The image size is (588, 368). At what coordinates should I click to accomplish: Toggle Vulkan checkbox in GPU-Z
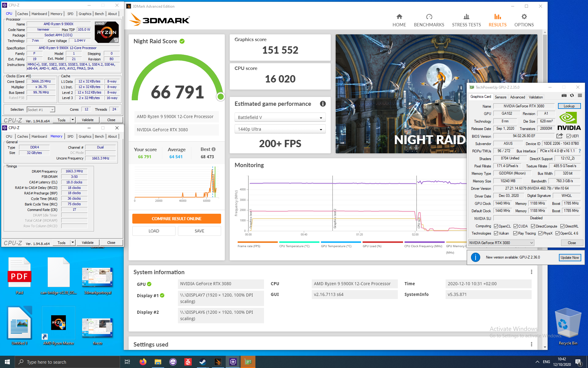496,233
